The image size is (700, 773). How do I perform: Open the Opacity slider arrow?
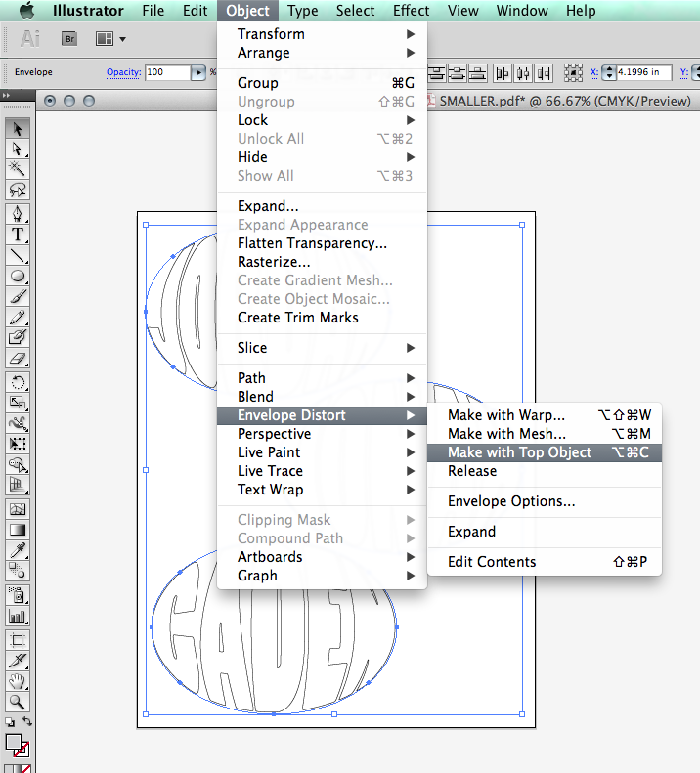(x=197, y=72)
